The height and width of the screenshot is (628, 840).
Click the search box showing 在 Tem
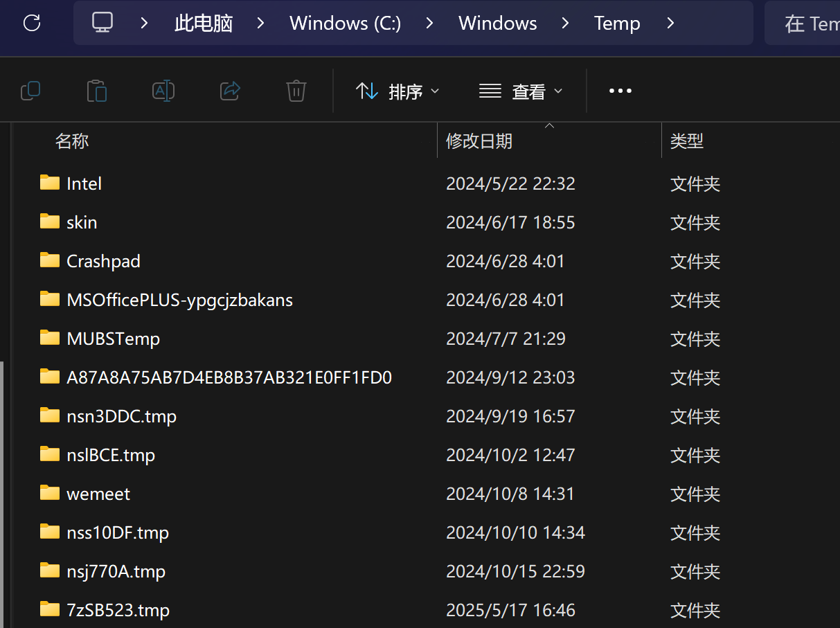coord(814,23)
